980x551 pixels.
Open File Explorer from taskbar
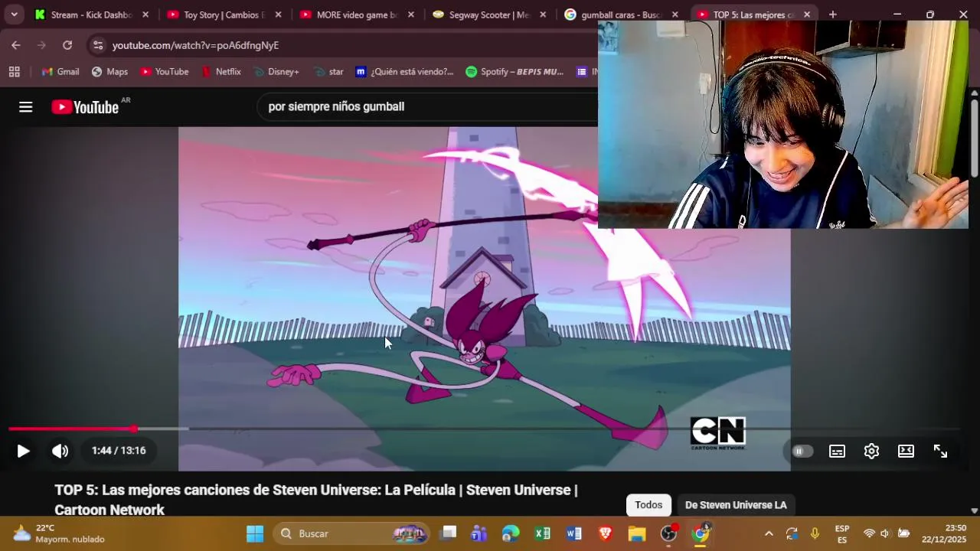click(x=637, y=533)
